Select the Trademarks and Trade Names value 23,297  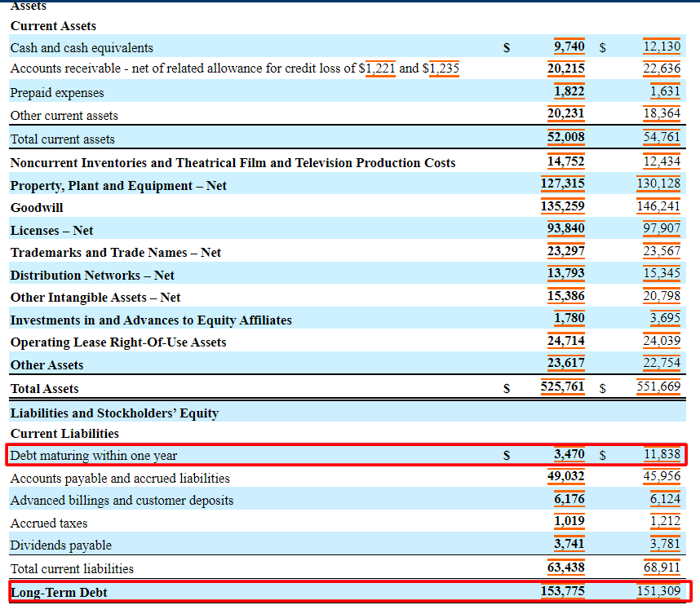[566, 252]
